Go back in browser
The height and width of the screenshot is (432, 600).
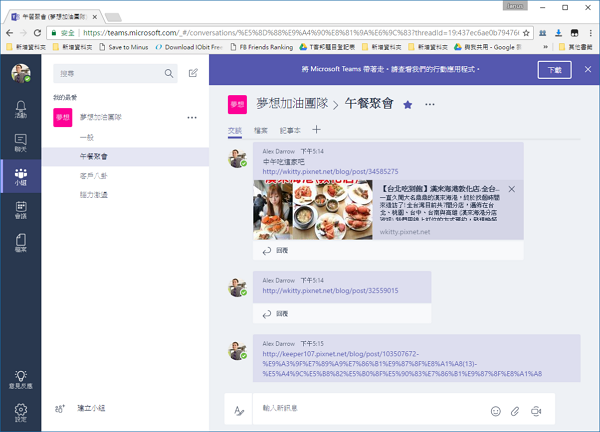pos(10,33)
